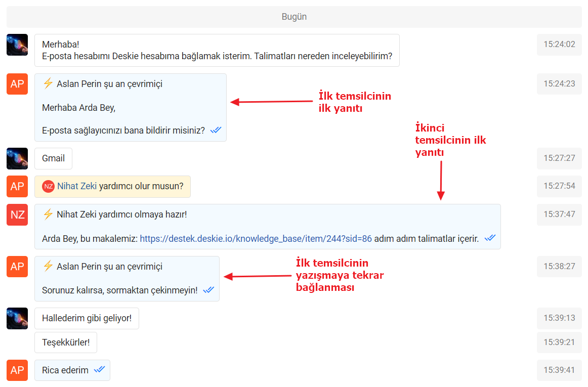Click the AP avatar at the 15:24:23 message
The width and height of the screenshot is (588, 387).
tap(17, 84)
